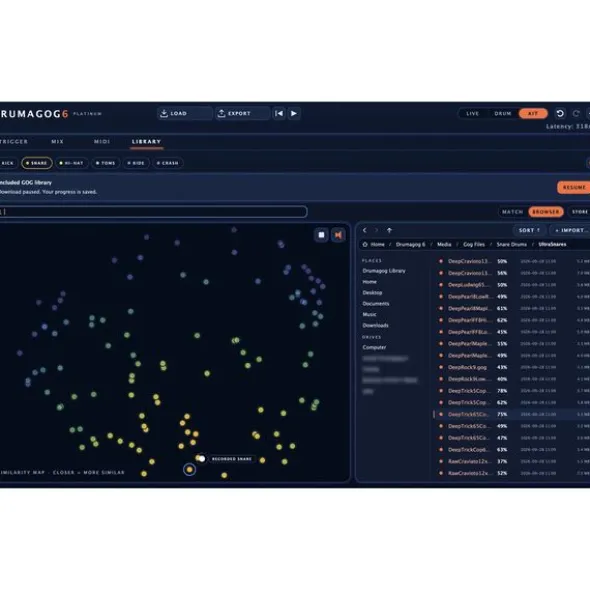Click the Load button label
Screen dimensions: 590x591
[179, 113]
